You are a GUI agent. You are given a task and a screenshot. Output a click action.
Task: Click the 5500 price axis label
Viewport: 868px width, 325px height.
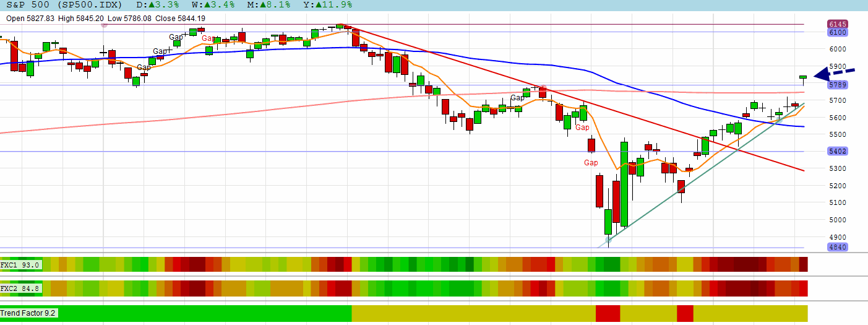click(x=837, y=134)
